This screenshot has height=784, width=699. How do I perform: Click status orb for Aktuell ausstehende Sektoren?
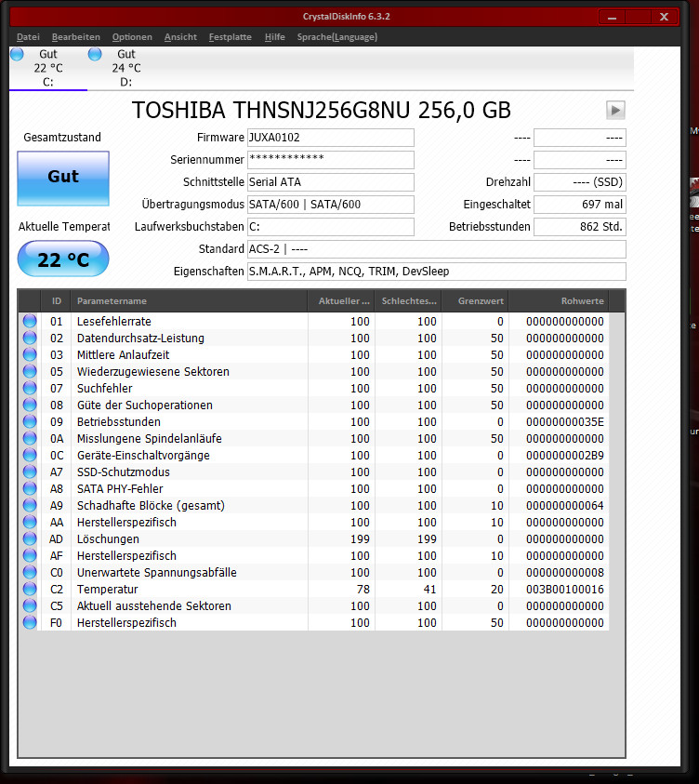30,606
